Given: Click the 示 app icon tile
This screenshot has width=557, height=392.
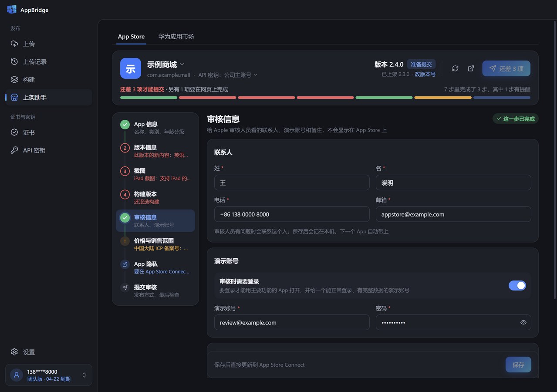Looking at the screenshot, I should click(x=131, y=68).
